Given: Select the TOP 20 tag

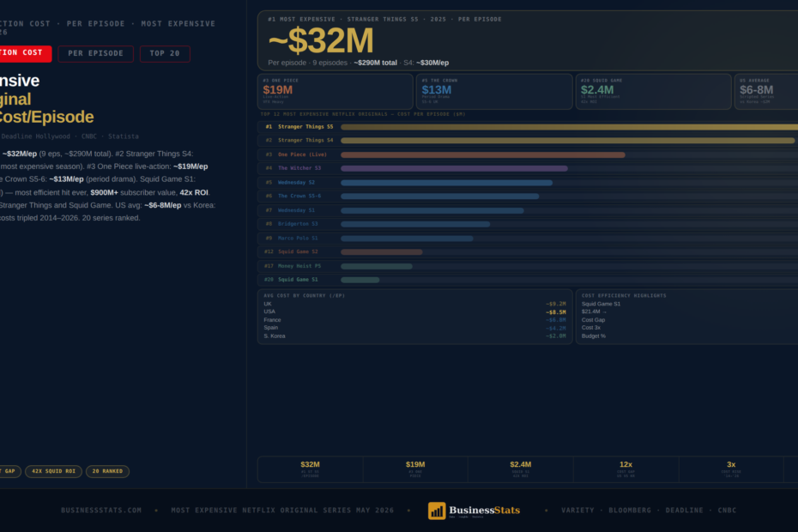Looking at the screenshot, I should [x=165, y=53].
